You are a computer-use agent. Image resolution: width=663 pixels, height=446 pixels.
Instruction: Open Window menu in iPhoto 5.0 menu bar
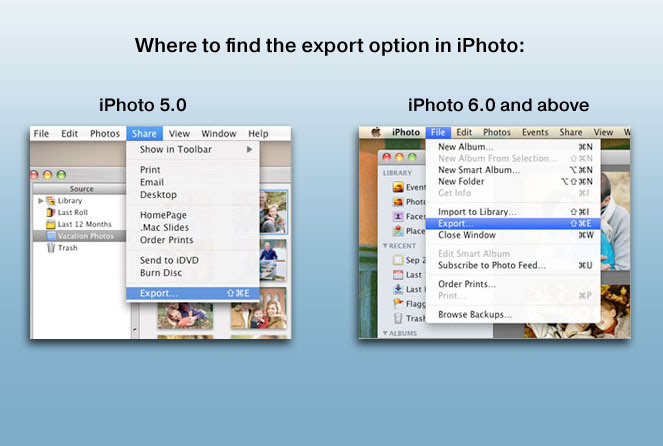(219, 134)
